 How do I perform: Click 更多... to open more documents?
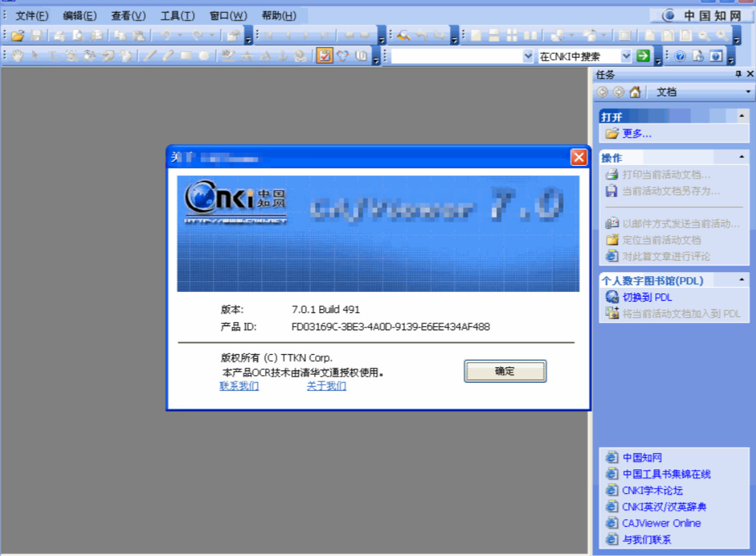(637, 134)
